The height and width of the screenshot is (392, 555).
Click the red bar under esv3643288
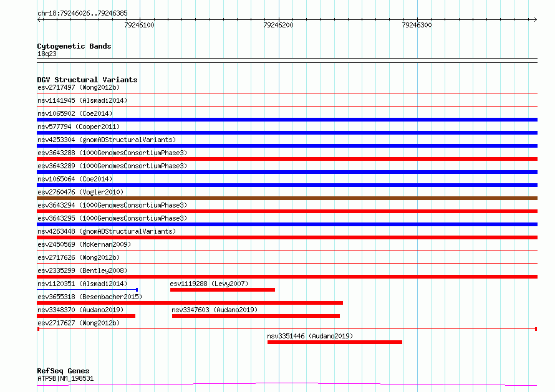pyautogui.click(x=287, y=159)
